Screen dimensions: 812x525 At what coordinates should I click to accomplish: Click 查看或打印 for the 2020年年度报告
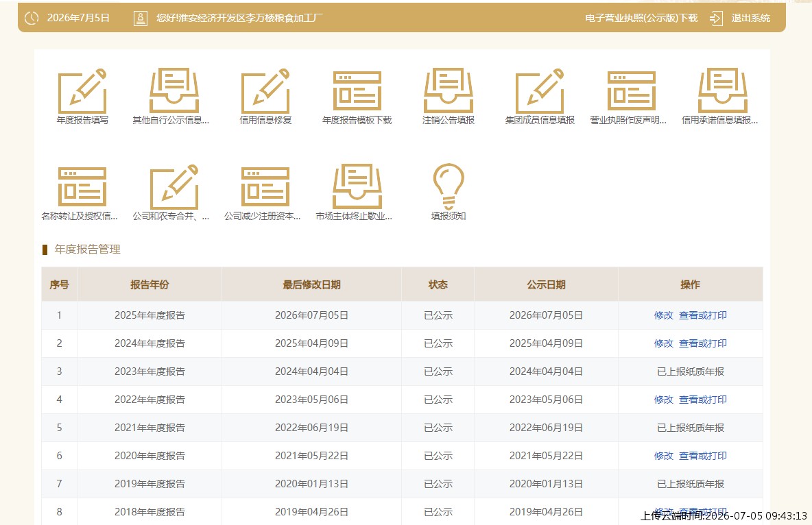click(703, 456)
